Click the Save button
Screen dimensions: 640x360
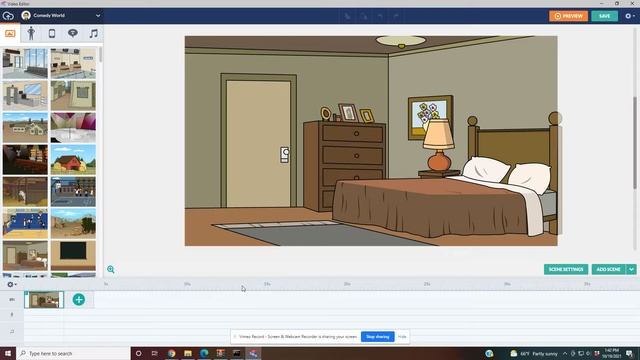tap(604, 16)
